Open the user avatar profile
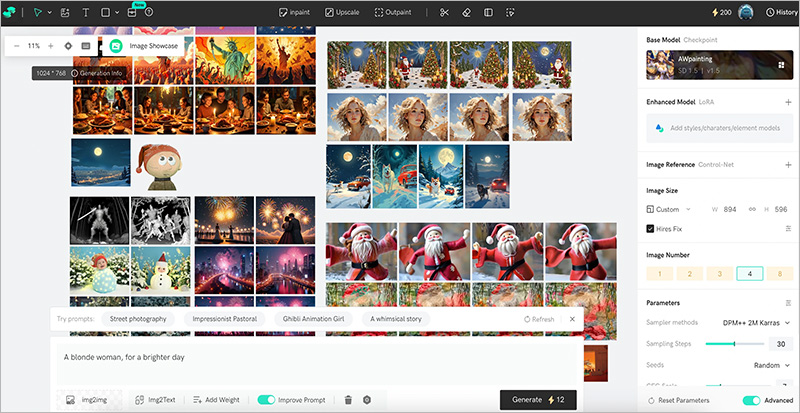This screenshot has height=413, width=800. coord(746,12)
